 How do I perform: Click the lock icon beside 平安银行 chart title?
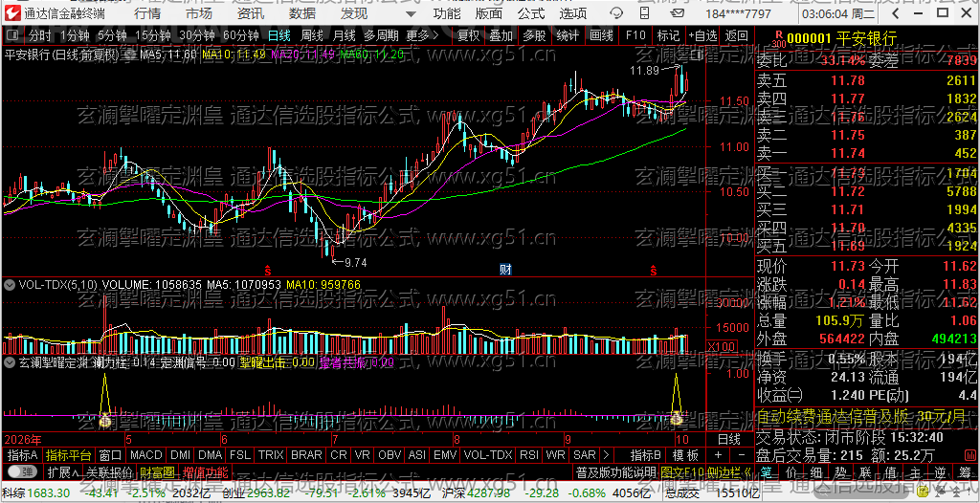coord(130,55)
